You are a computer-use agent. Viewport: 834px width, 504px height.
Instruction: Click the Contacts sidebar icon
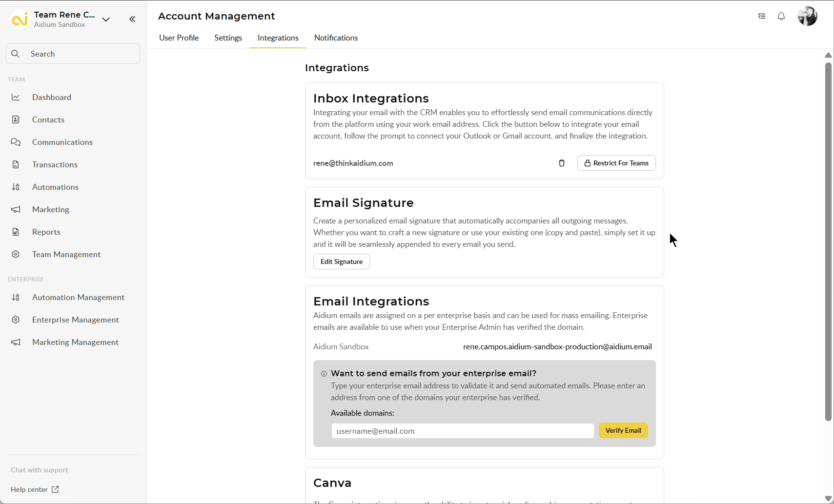click(x=16, y=120)
